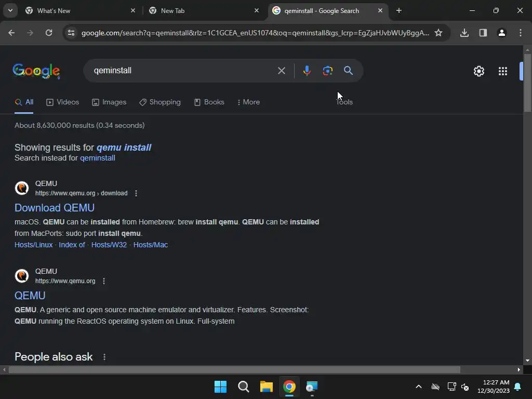The image size is (532, 399).
Task: Click the qemu install corrected query link
Action: pos(124,148)
